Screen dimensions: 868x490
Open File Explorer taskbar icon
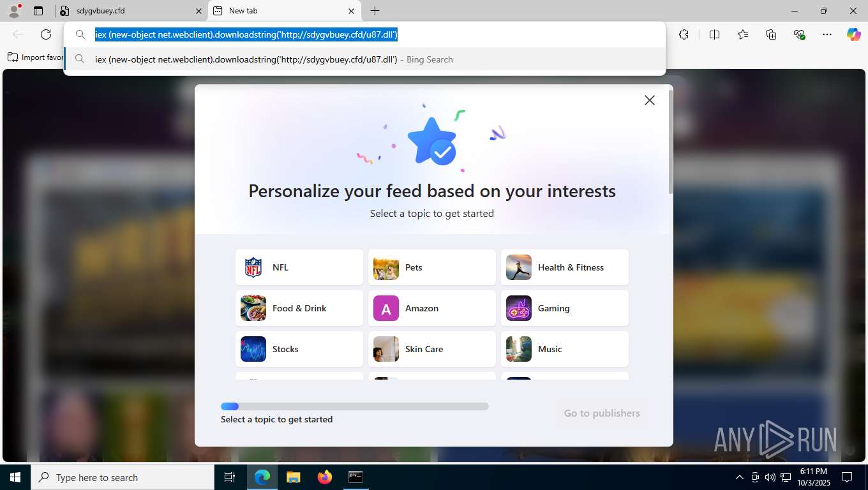point(293,477)
